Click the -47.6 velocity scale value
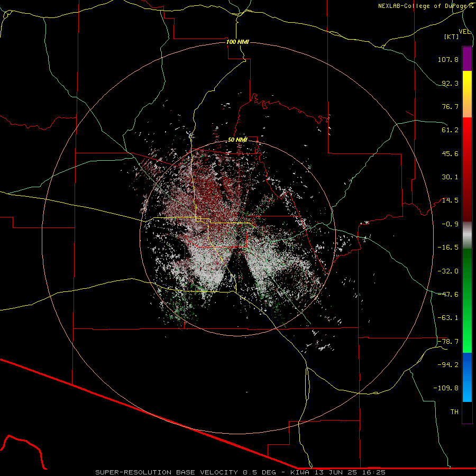The width and height of the screenshot is (476, 476). click(448, 295)
